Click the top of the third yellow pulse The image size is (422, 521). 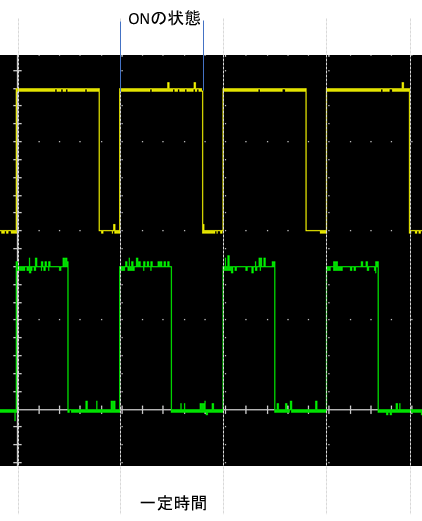[x=265, y=90]
